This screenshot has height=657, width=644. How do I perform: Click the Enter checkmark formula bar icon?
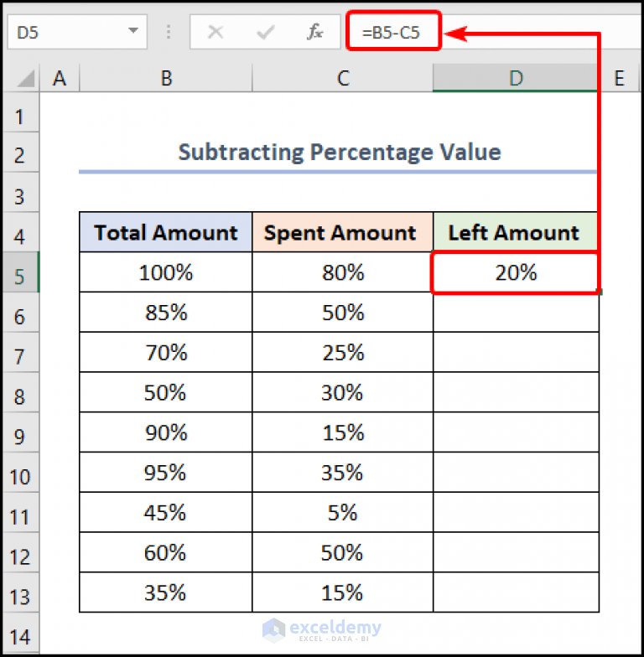tap(265, 32)
